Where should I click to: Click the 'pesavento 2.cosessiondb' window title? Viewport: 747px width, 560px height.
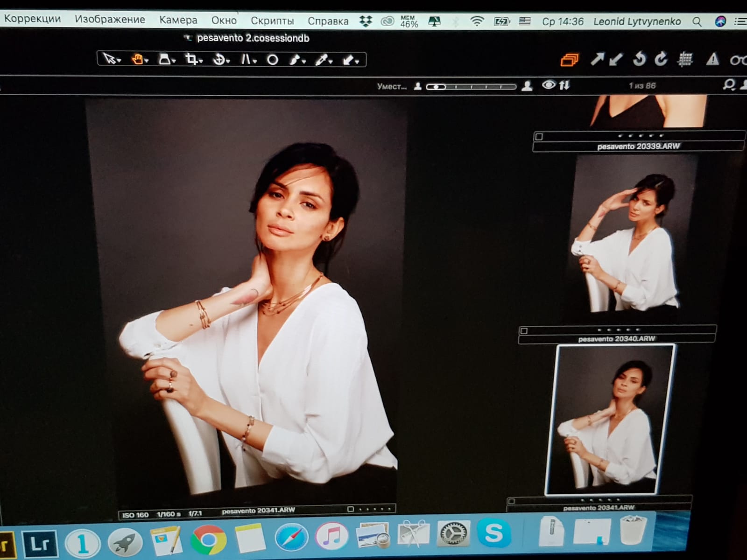(x=253, y=38)
